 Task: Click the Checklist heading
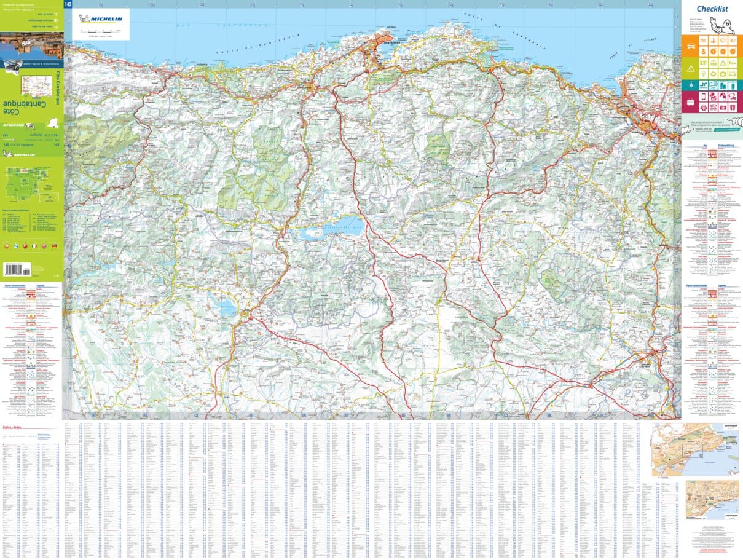pos(712,9)
